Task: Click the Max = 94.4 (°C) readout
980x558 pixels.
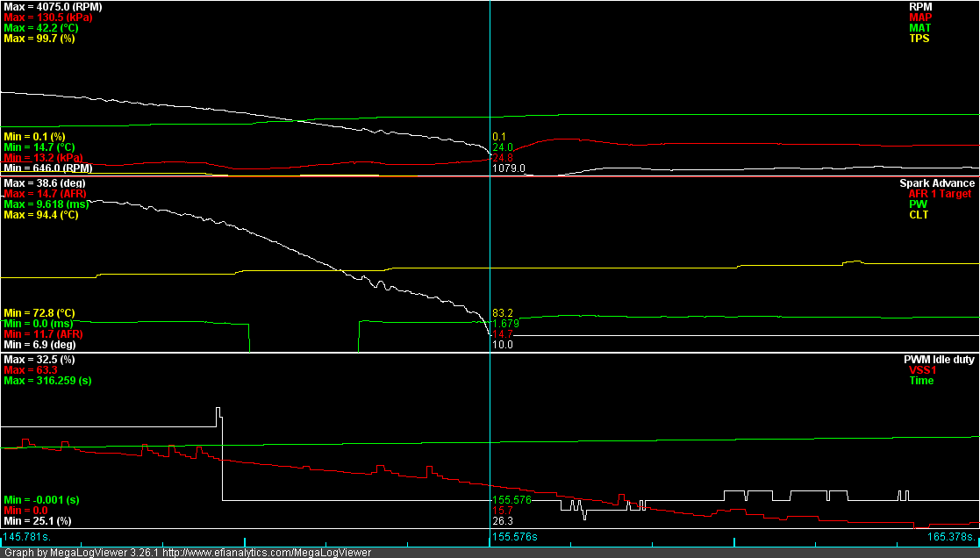Action: tap(41, 215)
